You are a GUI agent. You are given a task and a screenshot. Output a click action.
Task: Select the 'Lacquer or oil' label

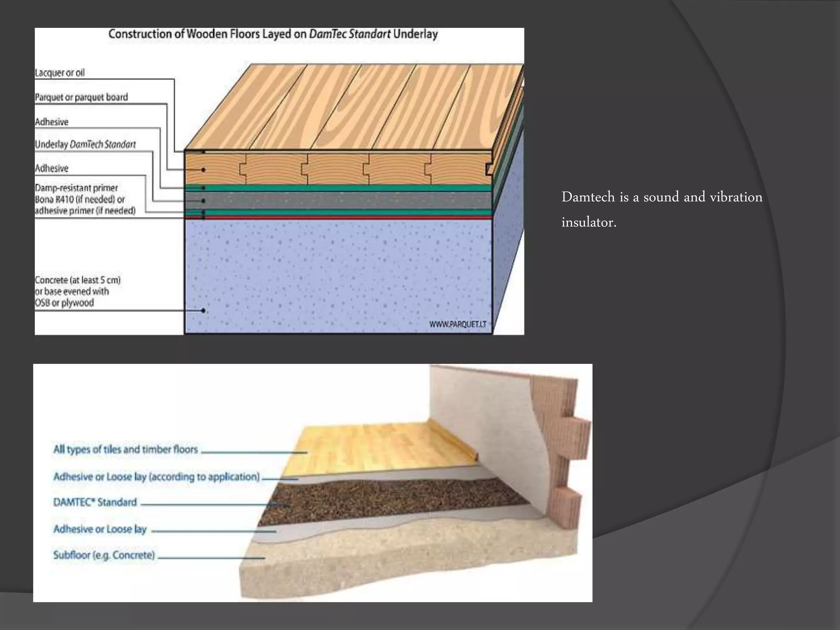point(60,73)
